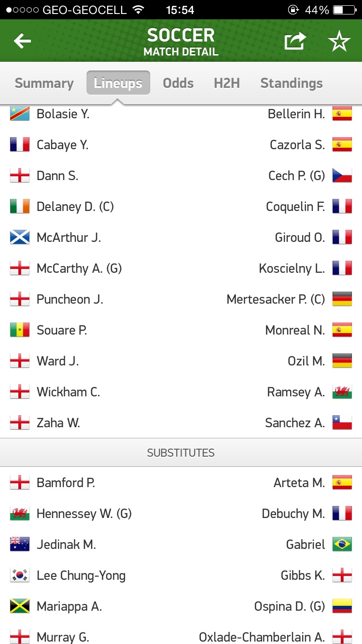Tap the clock in the status bar
The image size is (362, 644).
click(180, 10)
